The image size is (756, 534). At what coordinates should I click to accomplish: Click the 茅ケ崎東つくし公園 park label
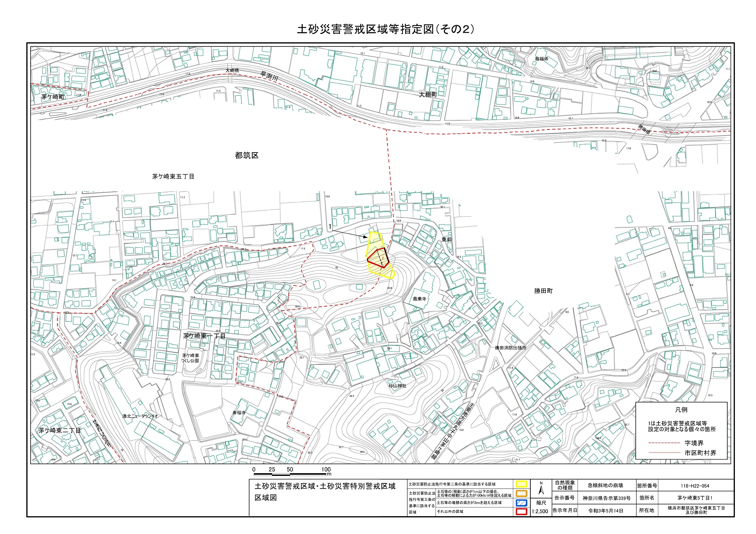pyautogui.click(x=190, y=358)
